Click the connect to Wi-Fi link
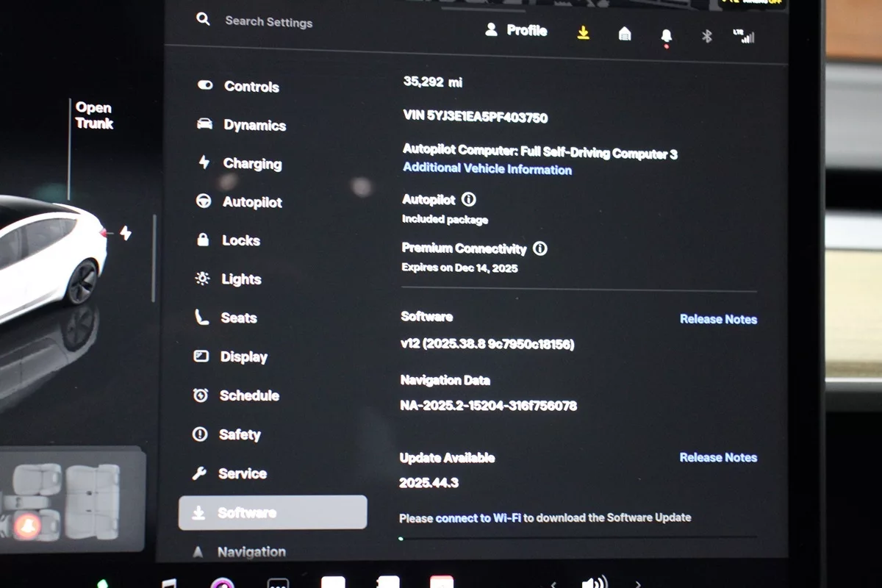 click(x=477, y=517)
